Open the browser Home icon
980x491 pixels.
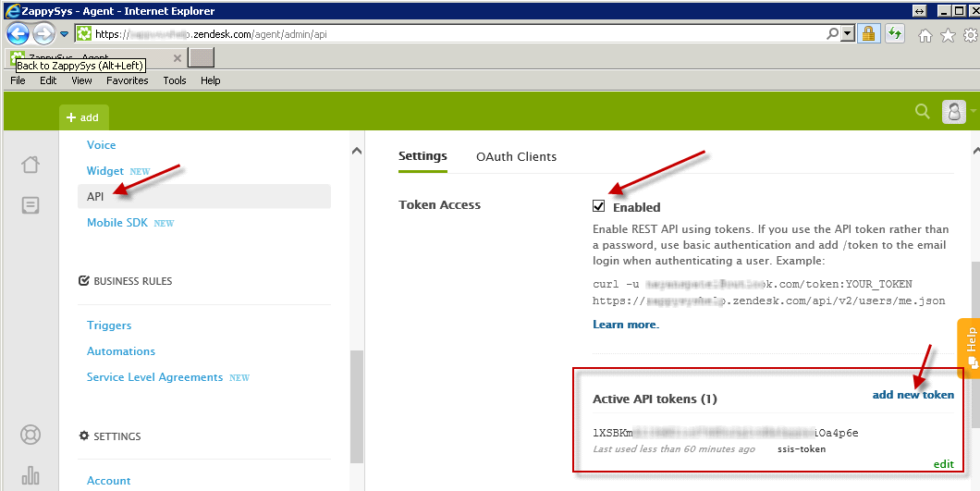tap(925, 36)
